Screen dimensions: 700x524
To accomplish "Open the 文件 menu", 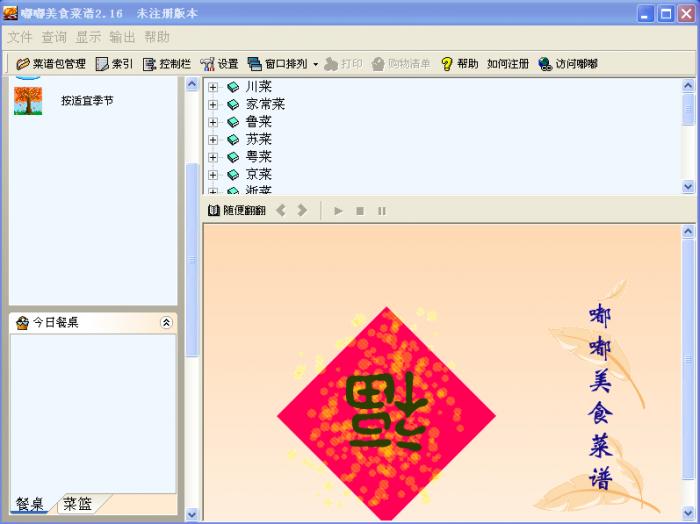I will coord(20,37).
